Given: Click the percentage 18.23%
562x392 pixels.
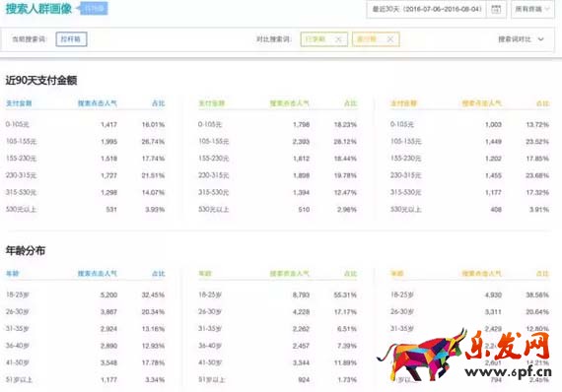Looking at the screenshot, I should coord(345,124).
